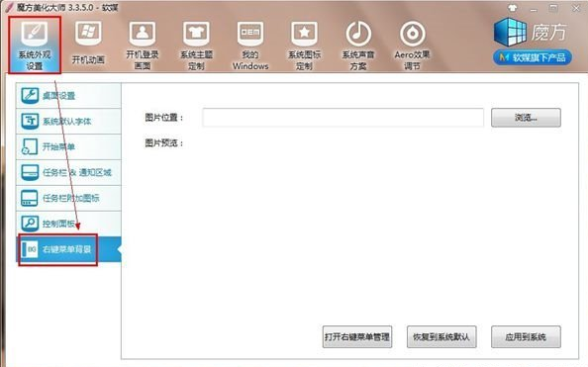
Task: Click into the 图片位置 path field
Action: [x=343, y=118]
